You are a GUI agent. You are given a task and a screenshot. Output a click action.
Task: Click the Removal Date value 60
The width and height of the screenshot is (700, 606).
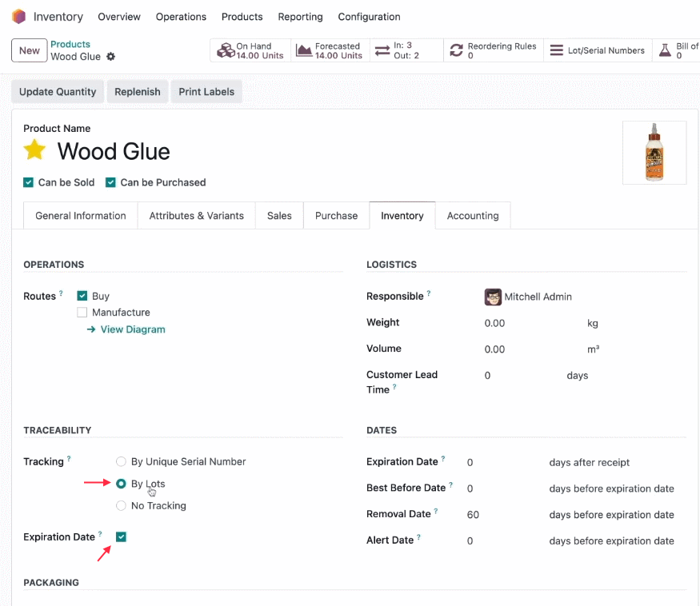pyautogui.click(x=473, y=515)
